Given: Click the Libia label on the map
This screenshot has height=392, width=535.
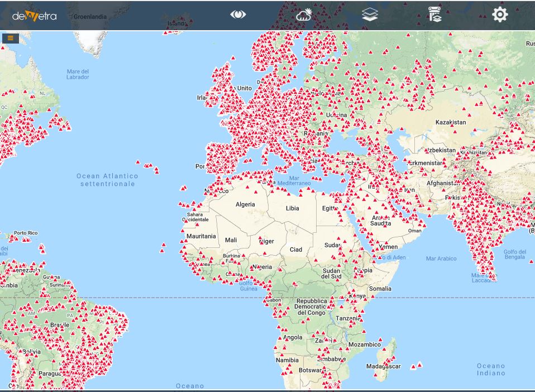Looking at the screenshot, I should pos(292,208).
